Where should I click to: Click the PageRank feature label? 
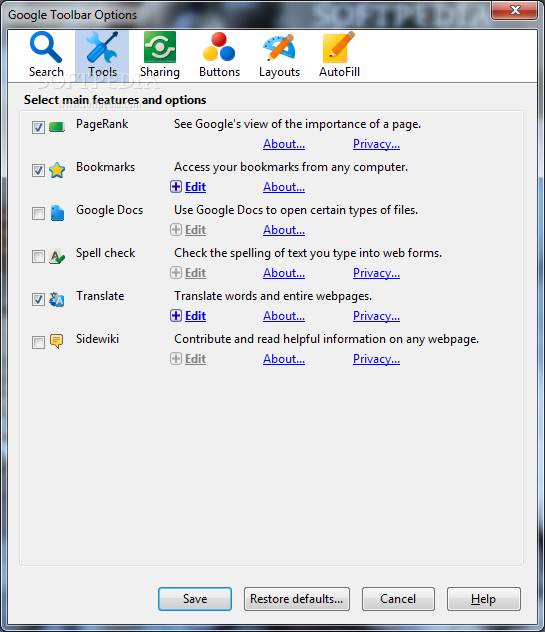[102, 124]
